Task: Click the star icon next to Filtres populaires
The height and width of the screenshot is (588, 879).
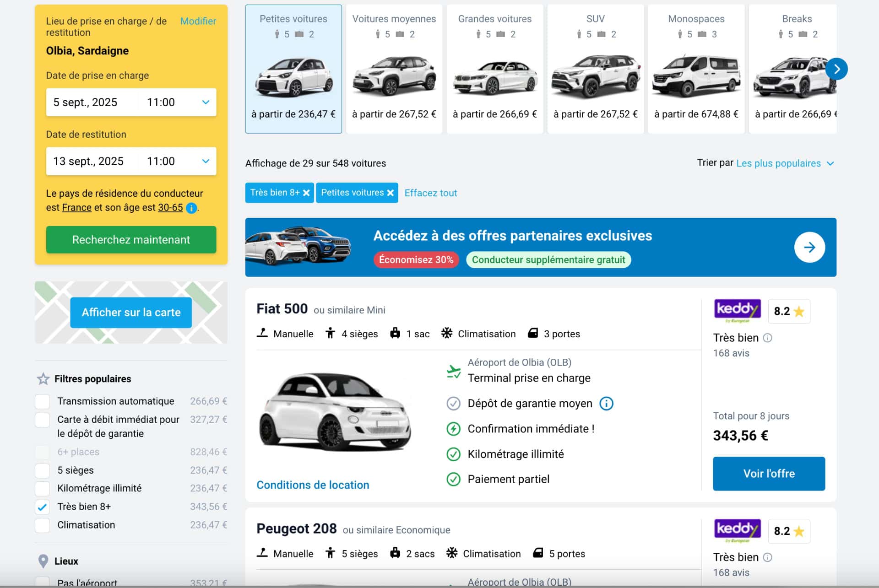Action: pos(43,378)
